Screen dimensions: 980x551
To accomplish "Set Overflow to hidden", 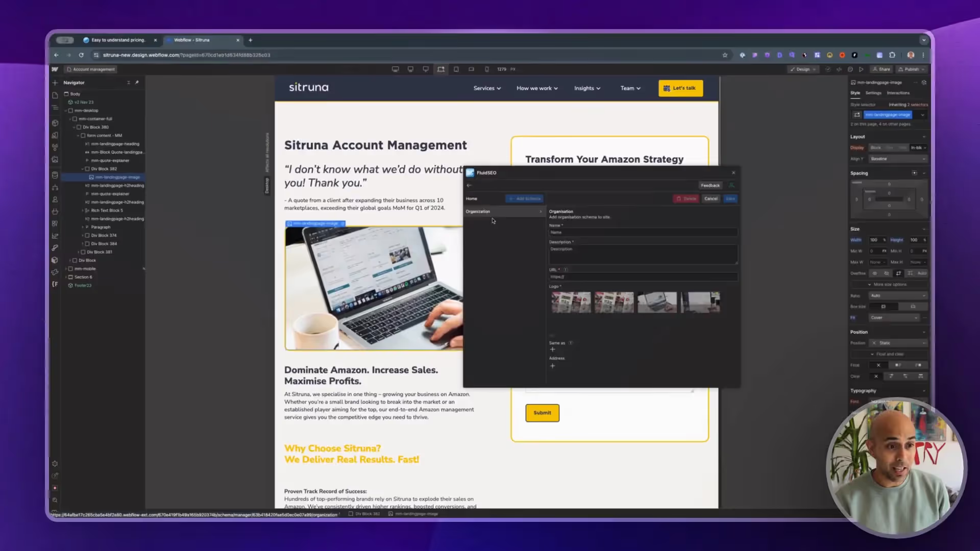I will coord(887,273).
